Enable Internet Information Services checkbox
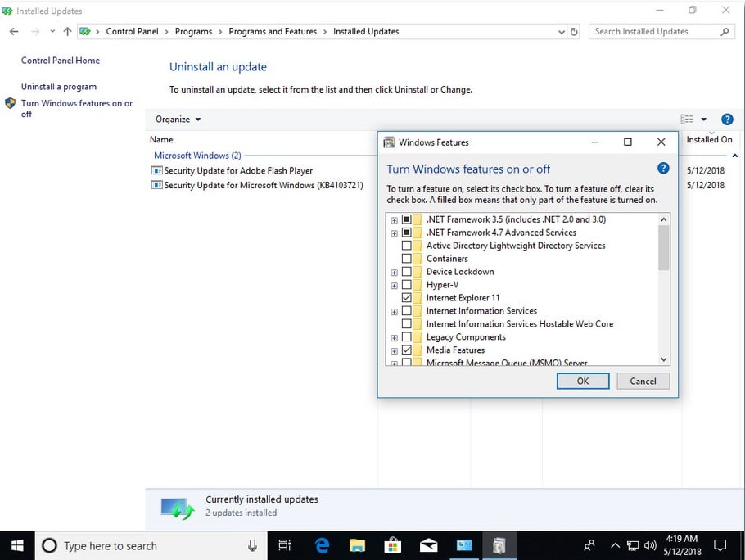Screen dimensions: 745x560 pos(407,310)
